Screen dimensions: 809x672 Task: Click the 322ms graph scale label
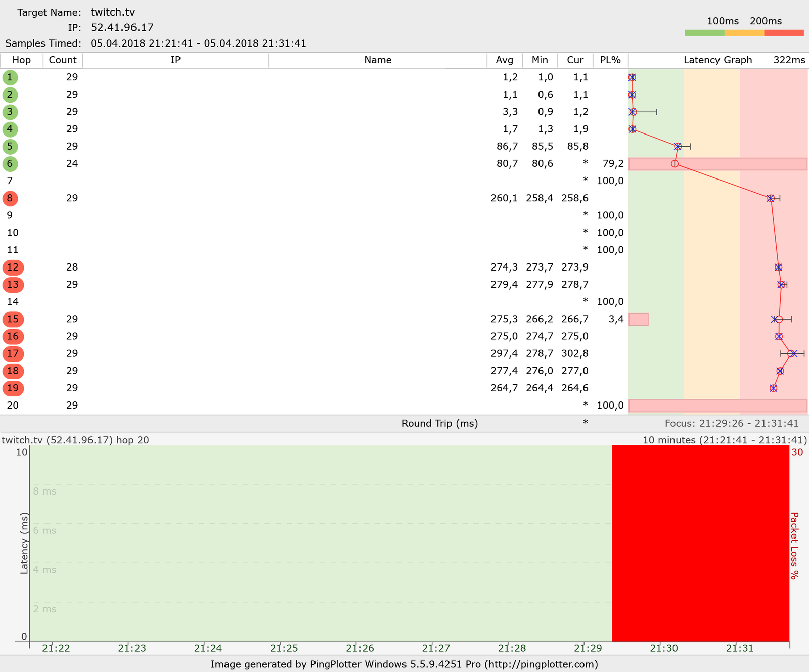[x=789, y=60]
